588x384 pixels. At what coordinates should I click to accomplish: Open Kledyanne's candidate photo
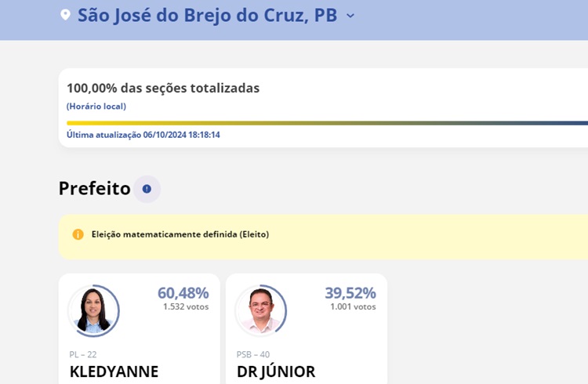coord(93,310)
